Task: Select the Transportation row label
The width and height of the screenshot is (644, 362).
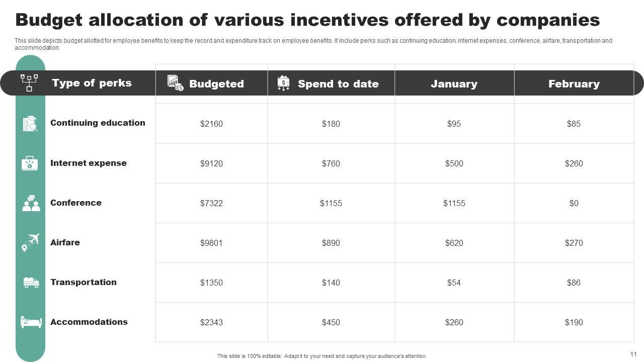Action: [84, 282]
